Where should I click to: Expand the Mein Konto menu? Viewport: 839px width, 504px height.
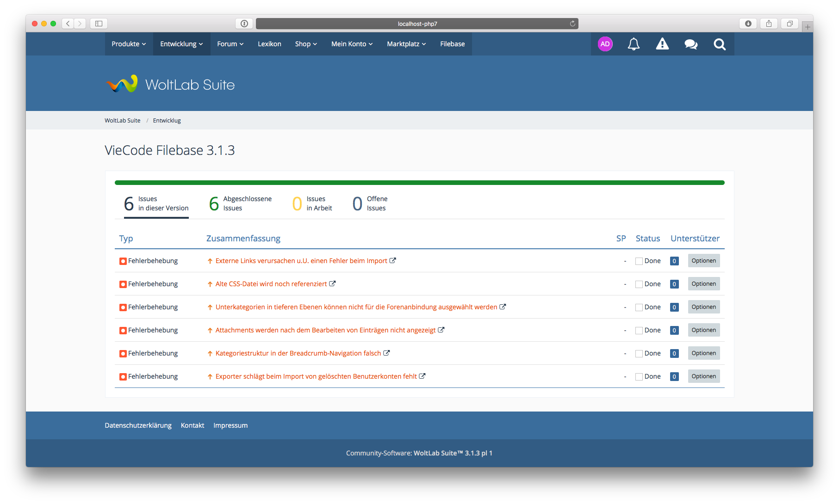[x=352, y=44]
